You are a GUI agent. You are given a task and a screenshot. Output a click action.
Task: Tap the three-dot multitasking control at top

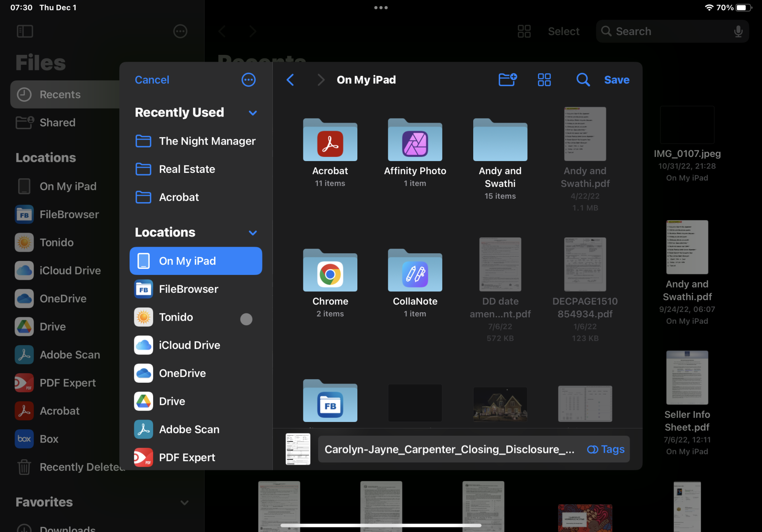point(381,8)
